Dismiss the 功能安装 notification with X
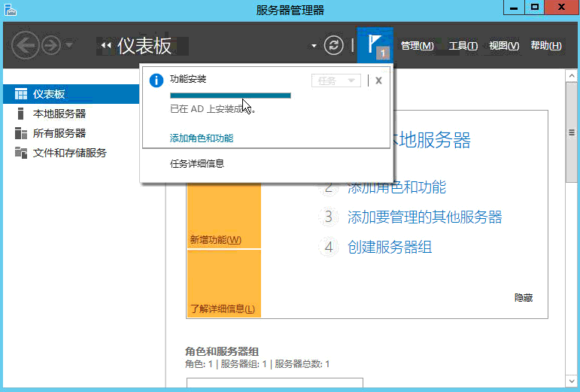580x392 pixels. (378, 81)
